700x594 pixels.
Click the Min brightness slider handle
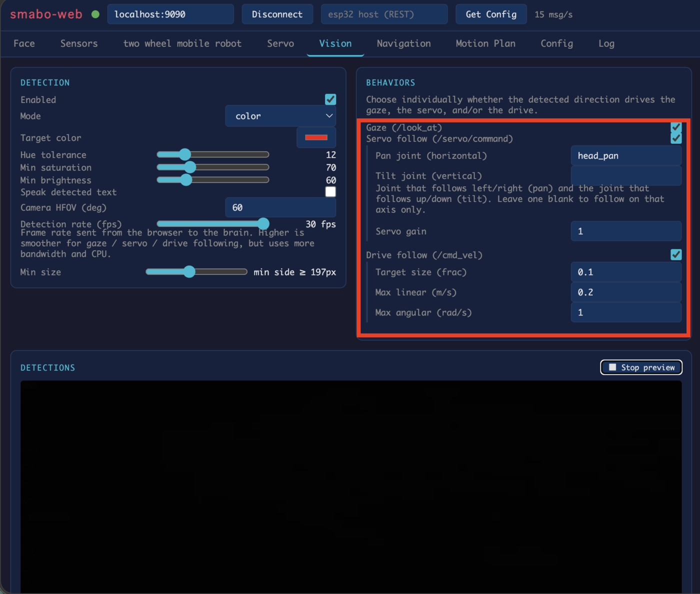coord(186,179)
